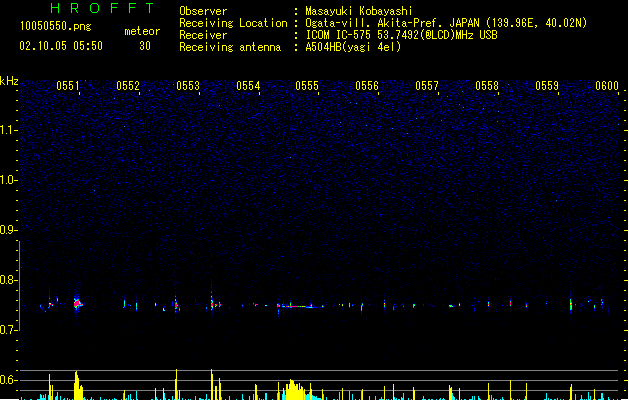
Task: Click the 0.7 kHz frequency label
Action: pos(8,330)
